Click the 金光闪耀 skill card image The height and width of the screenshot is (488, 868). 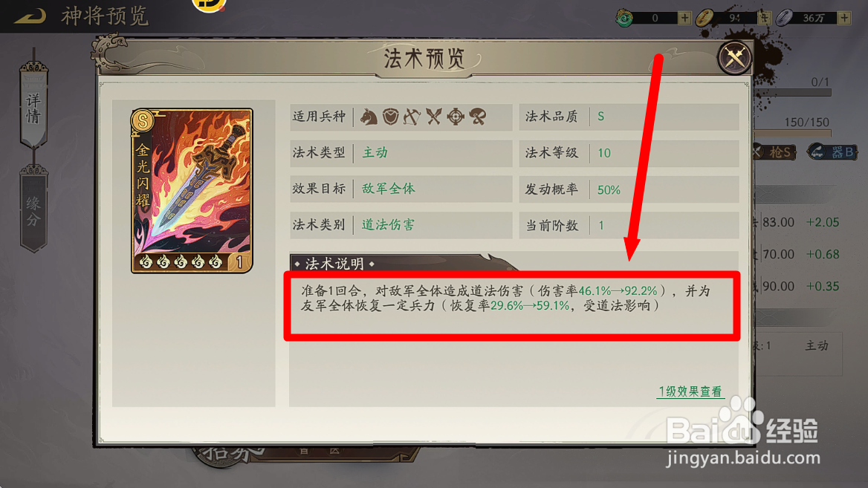[192, 190]
